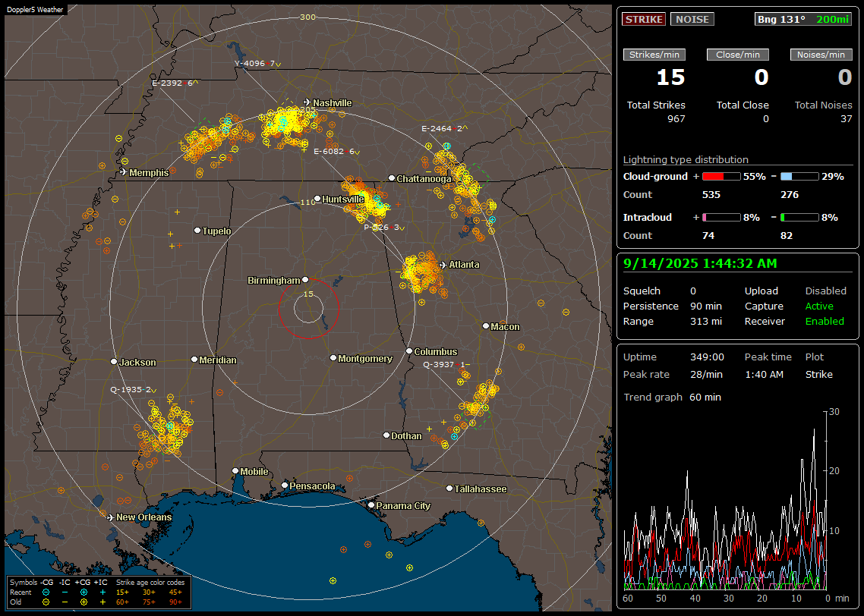
Task: Click the negative intracloud green bar
Action: (x=799, y=218)
